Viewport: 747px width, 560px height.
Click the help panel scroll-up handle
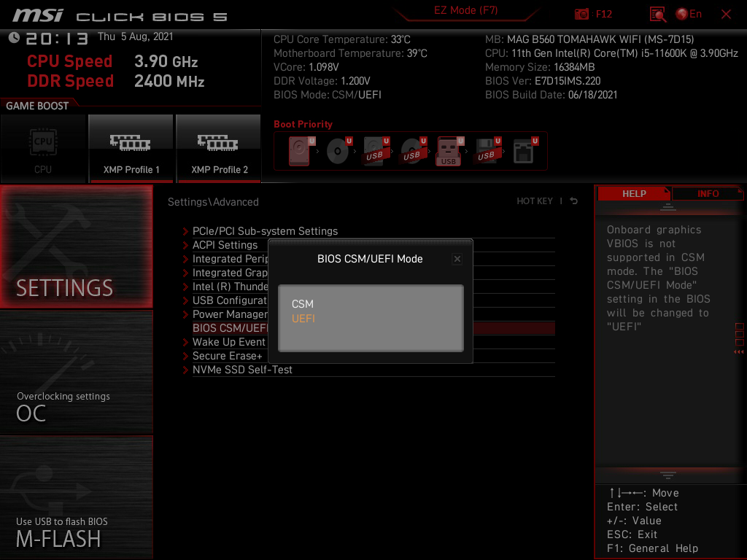point(668,207)
